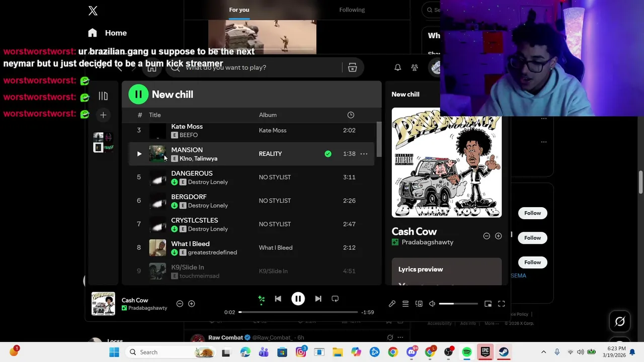Open connect to a device icon
Screen dimensions: 644x362
(x=419, y=304)
